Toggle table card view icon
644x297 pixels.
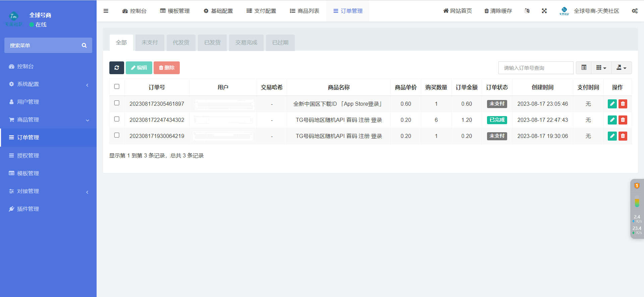584,68
